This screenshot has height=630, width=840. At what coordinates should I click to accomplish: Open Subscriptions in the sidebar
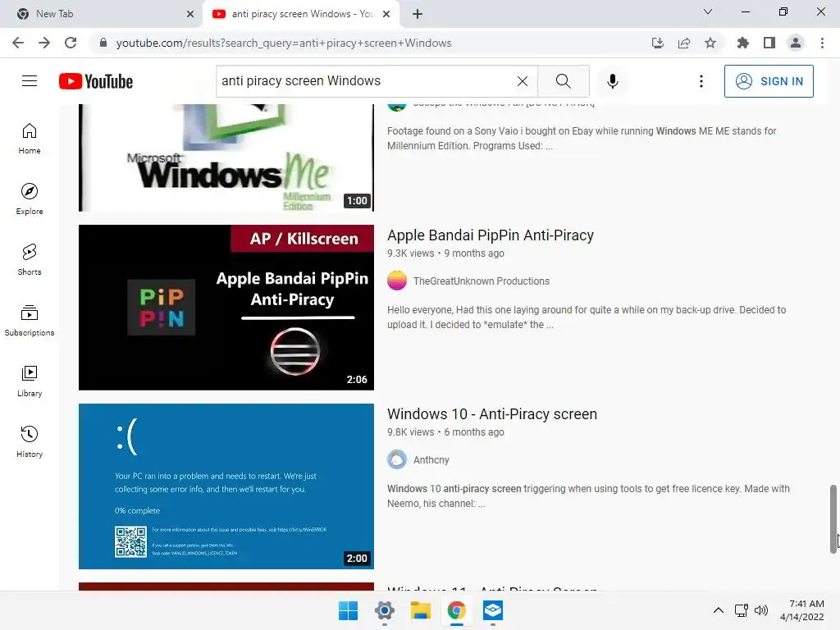[x=30, y=321]
